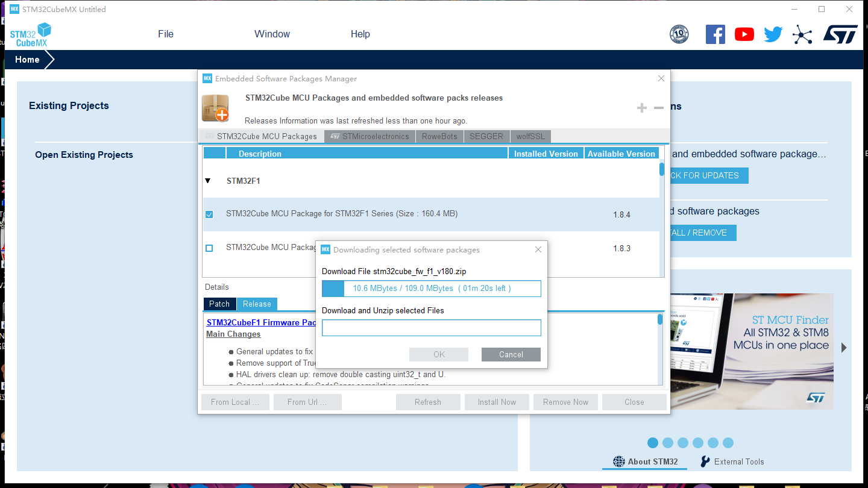Select the Release details tab

coord(257,304)
